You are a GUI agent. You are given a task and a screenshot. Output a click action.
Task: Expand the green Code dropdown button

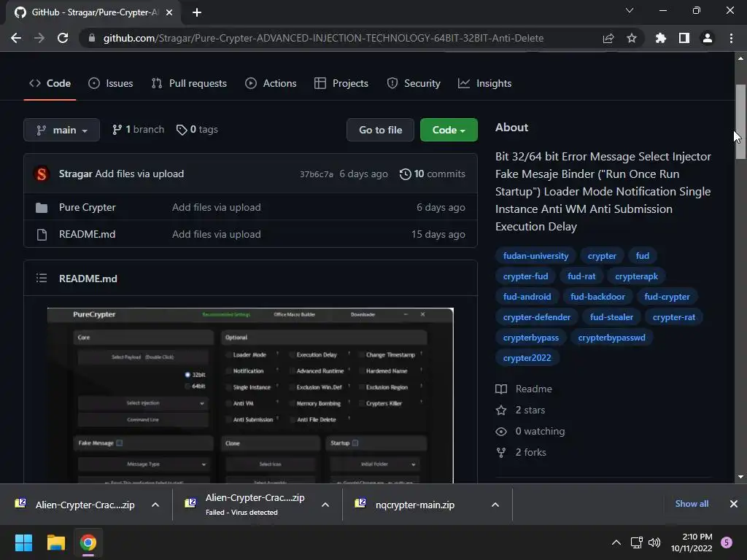click(449, 130)
